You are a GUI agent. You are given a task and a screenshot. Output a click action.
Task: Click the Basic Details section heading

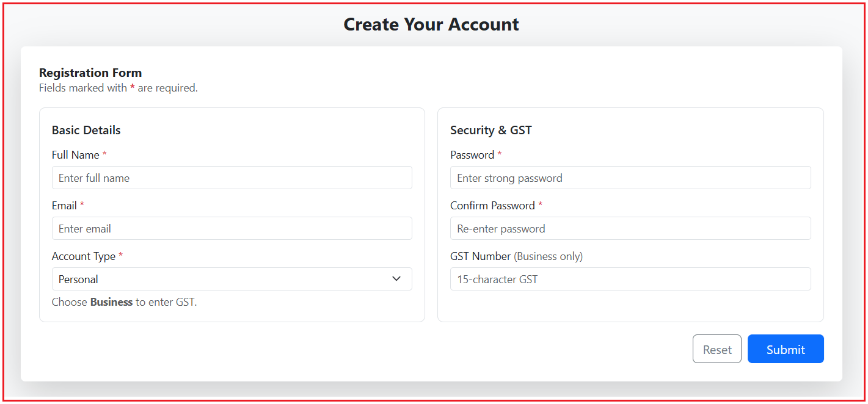click(x=86, y=129)
